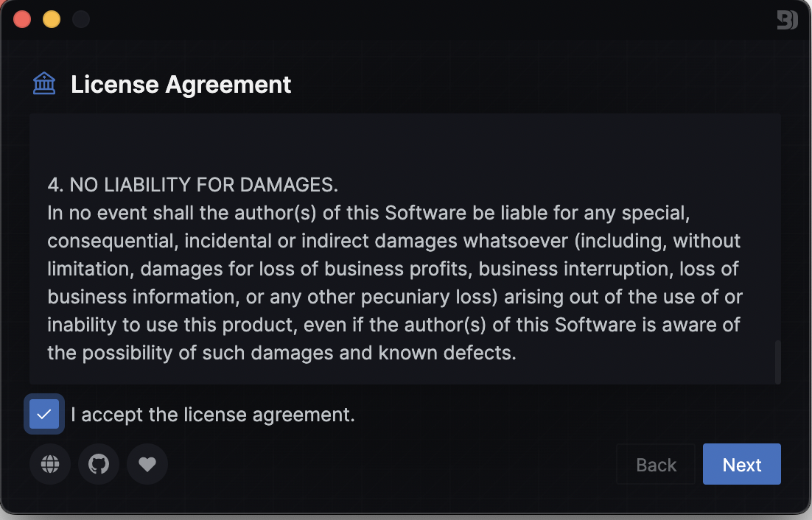The height and width of the screenshot is (520, 812).
Task: Click the 'License Agreement' page heading
Action: tap(181, 85)
